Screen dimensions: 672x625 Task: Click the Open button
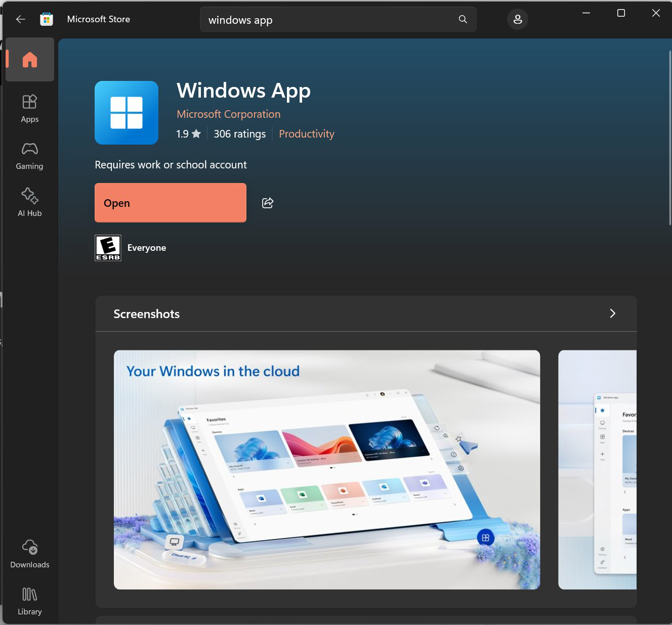click(171, 203)
